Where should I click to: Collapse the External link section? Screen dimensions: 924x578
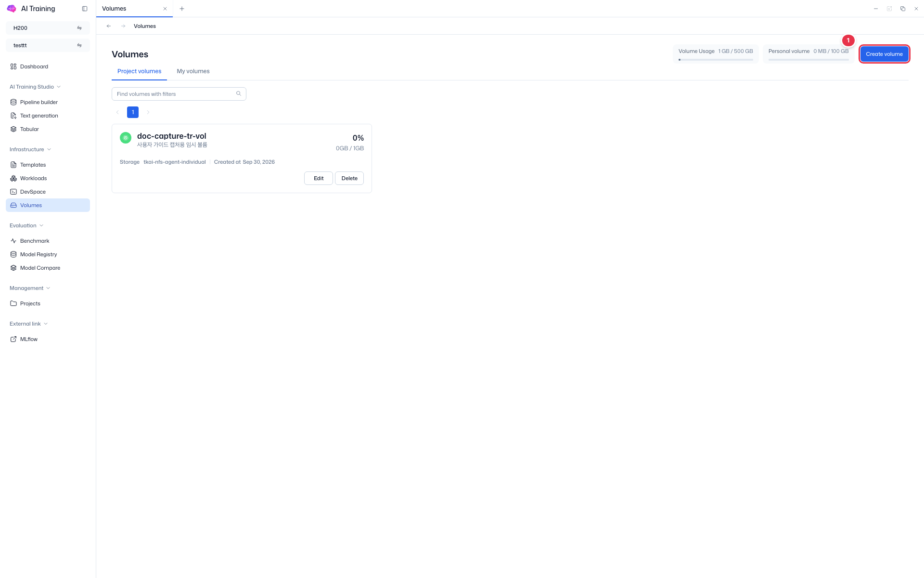pos(28,324)
